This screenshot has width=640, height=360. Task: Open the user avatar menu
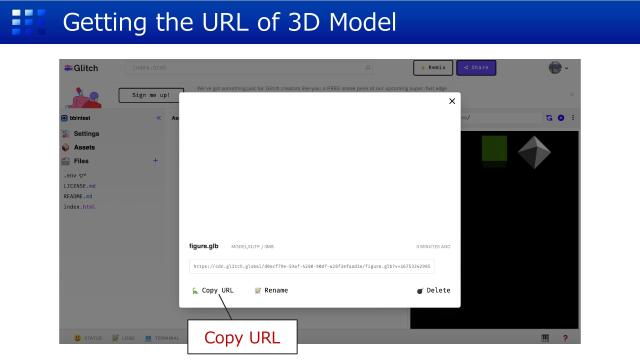(558, 68)
